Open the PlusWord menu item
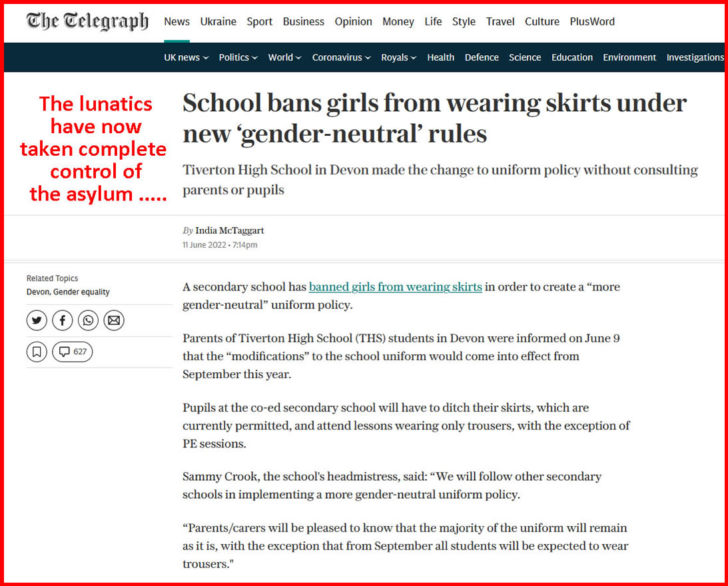Screen dimensions: 728x586 592,22
